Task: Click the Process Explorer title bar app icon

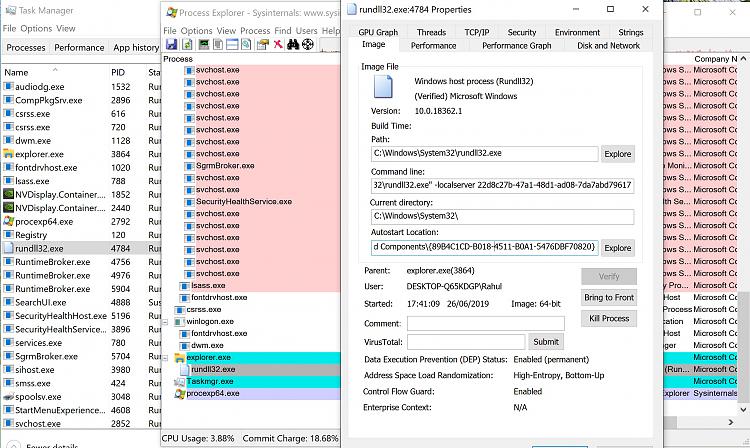Action: pos(171,12)
